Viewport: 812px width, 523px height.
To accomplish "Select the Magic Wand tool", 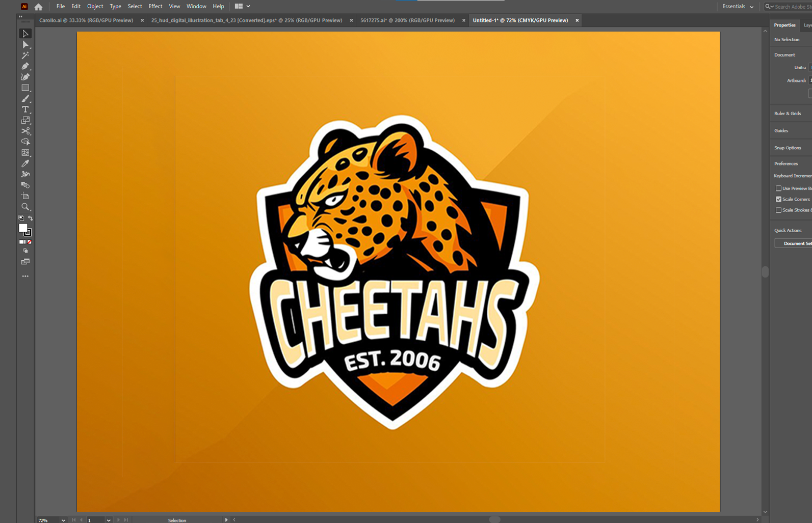I will click(25, 56).
